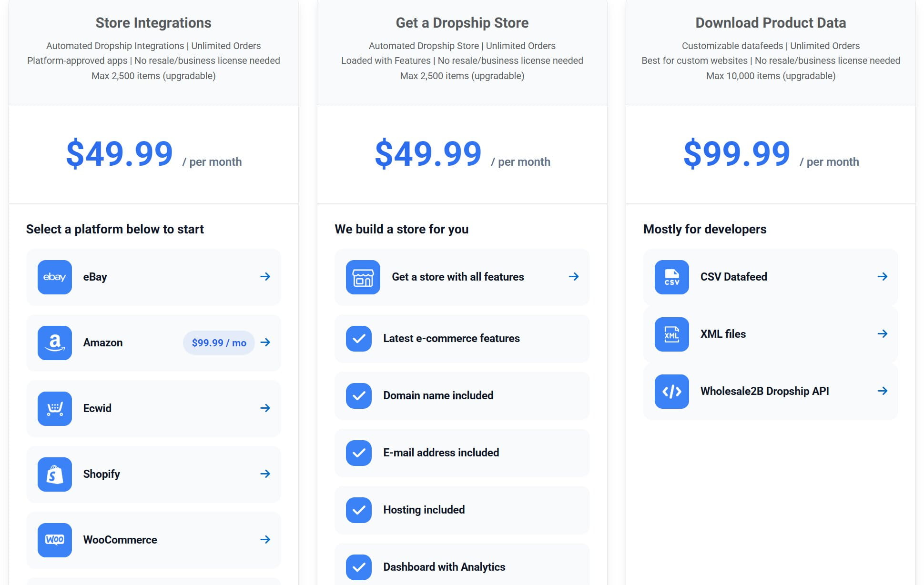
Task: Click the $99.99 / mo Amazon badge
Action: [219, 343]
